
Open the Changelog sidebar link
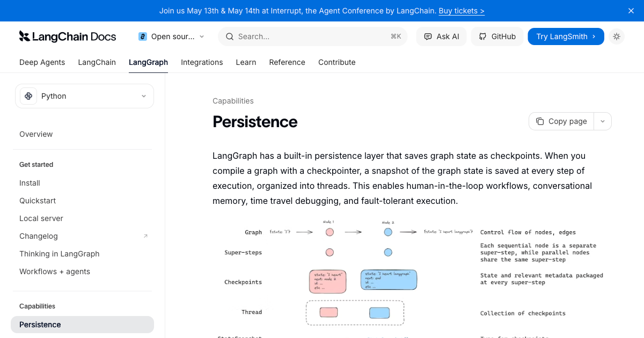39,236
